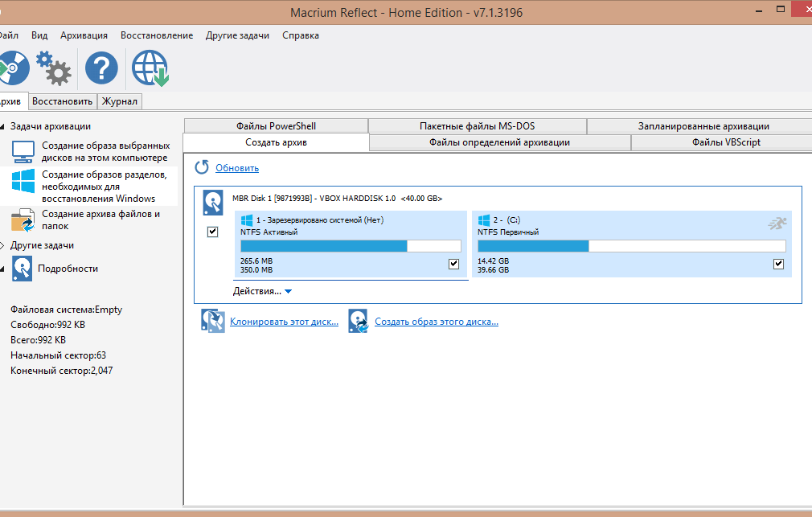Click the Начальный сектор:63 detail
Viewport: 812px width, 517px height.
(58, 355)
